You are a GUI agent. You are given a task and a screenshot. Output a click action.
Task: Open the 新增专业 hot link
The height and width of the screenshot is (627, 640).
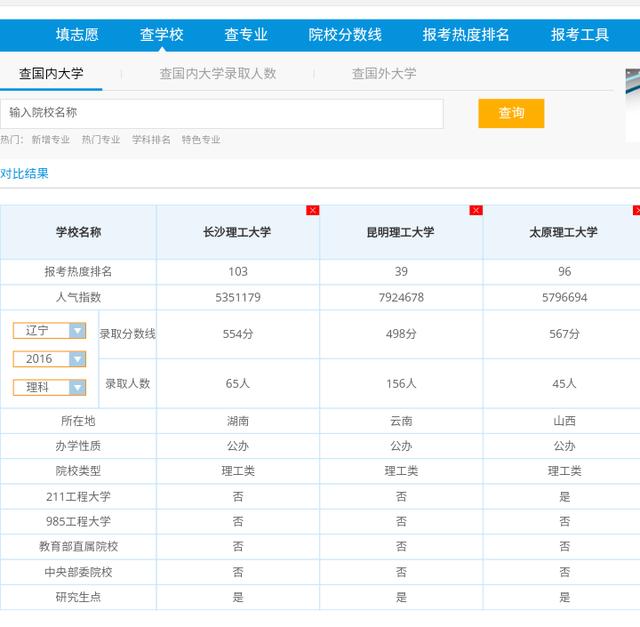point(50,140)
